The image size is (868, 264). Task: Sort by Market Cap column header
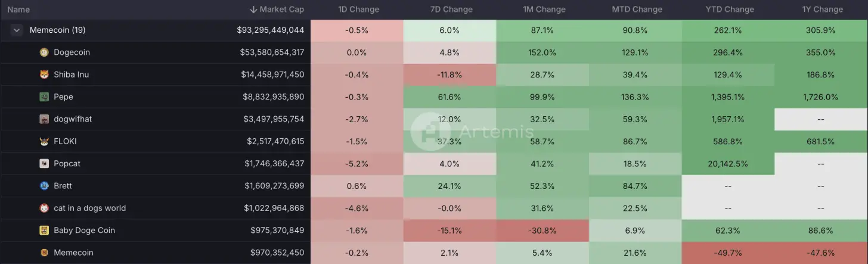click(x=281, y=10)
